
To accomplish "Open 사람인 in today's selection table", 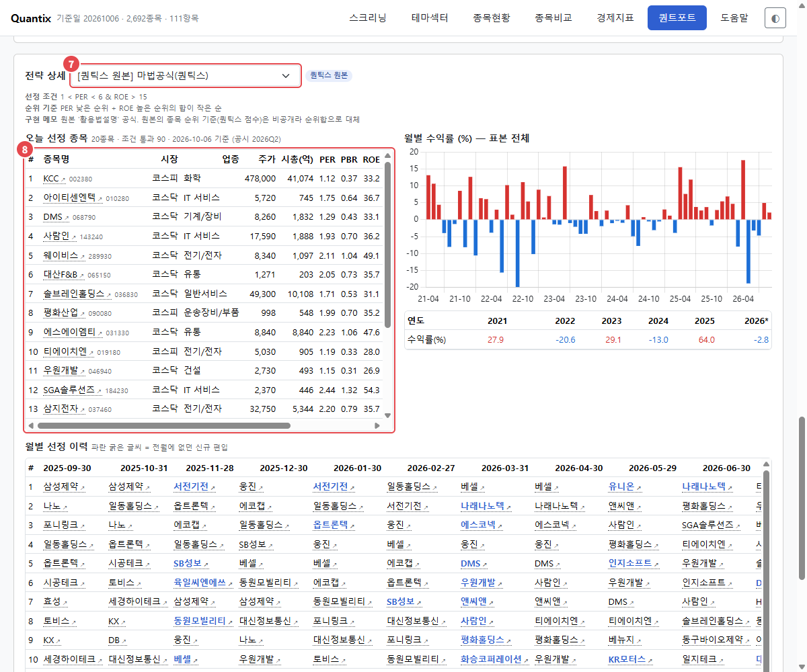I will pos(60,237).
